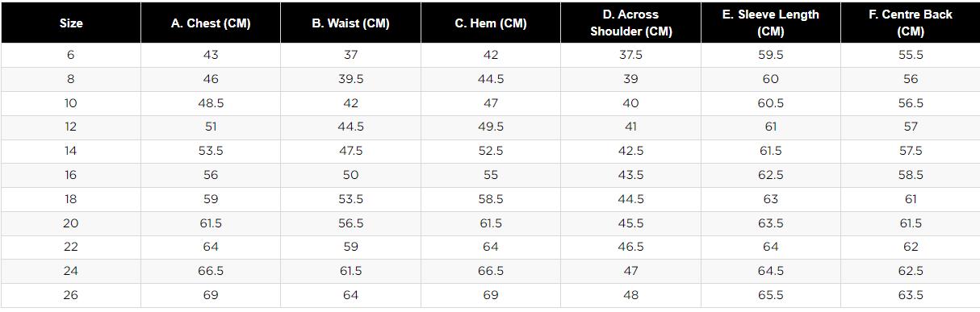Select waist value 47.5 for size 14
Screen dimensions: 980x312
tap(350, 151)
